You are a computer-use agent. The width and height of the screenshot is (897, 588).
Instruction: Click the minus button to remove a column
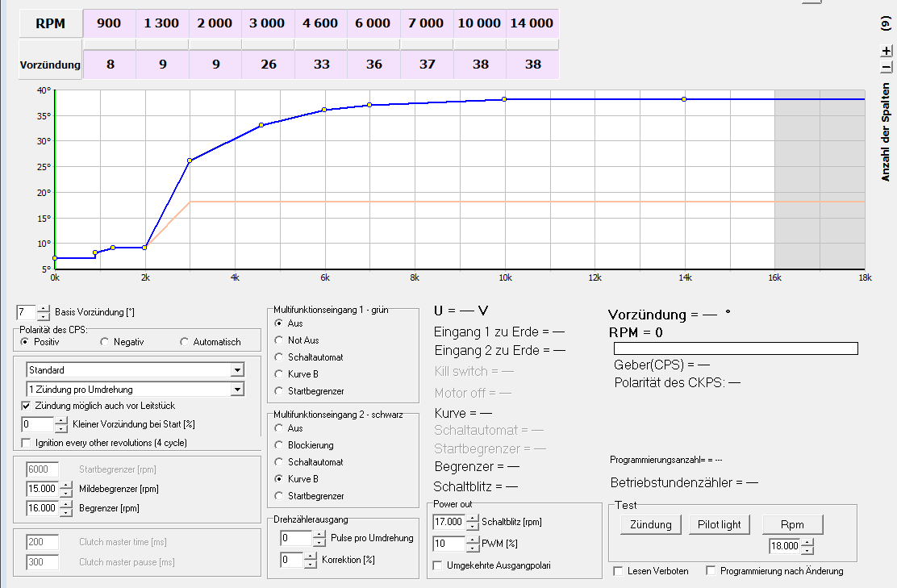(886, 67)
